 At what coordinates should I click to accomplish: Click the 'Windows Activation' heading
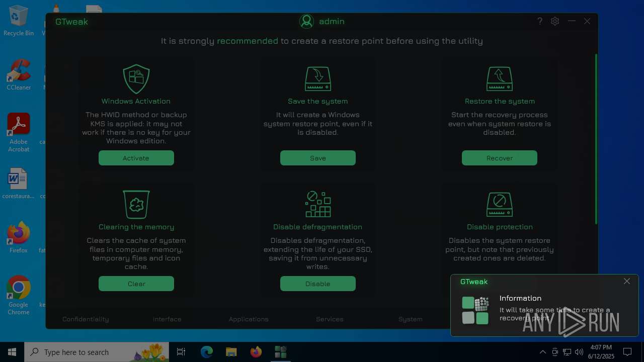click(x=136, y=101)
